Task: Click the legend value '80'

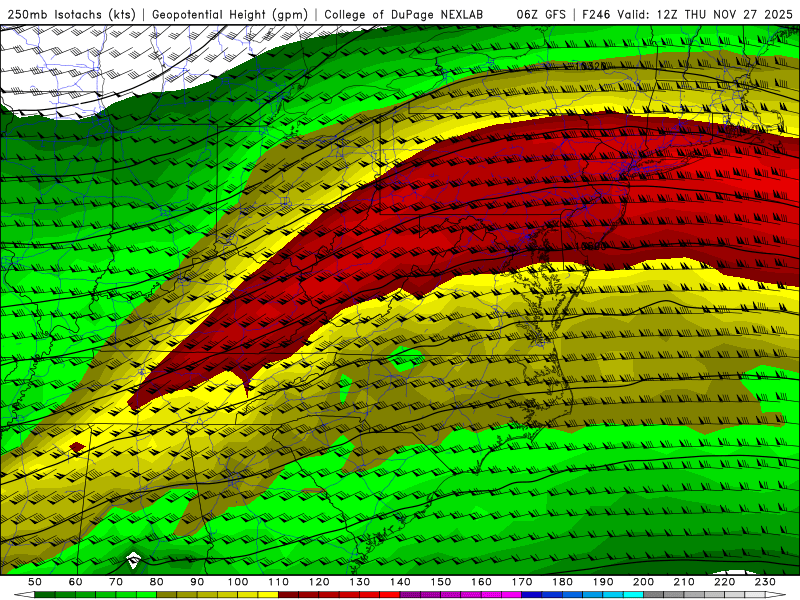Action: tap(157, 582)
